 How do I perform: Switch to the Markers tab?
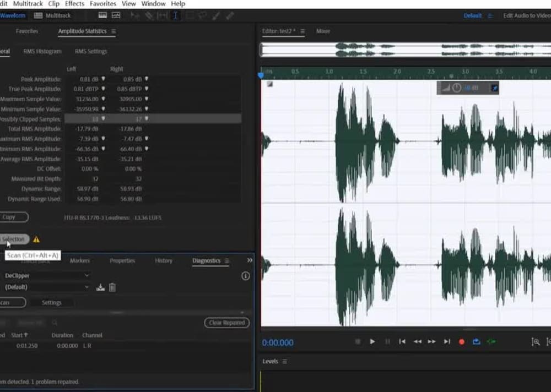click(x=80, y=260)
